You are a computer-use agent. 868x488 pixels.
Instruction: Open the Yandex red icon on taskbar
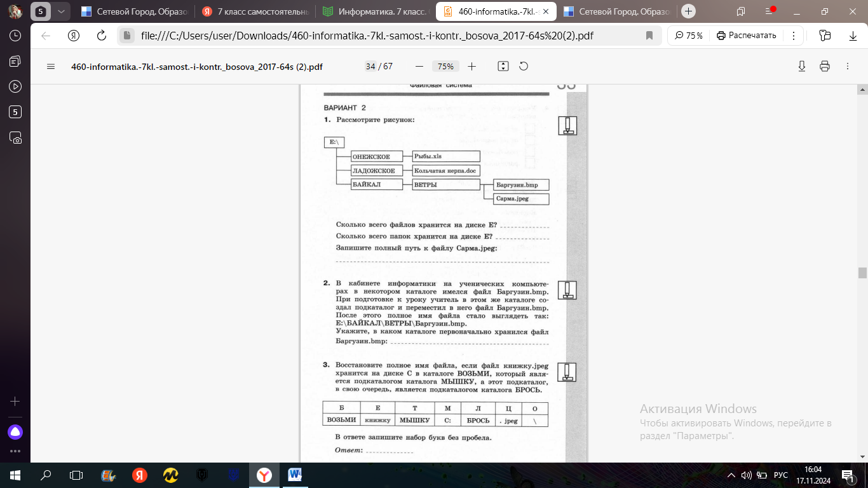click(x=140, y=475)
